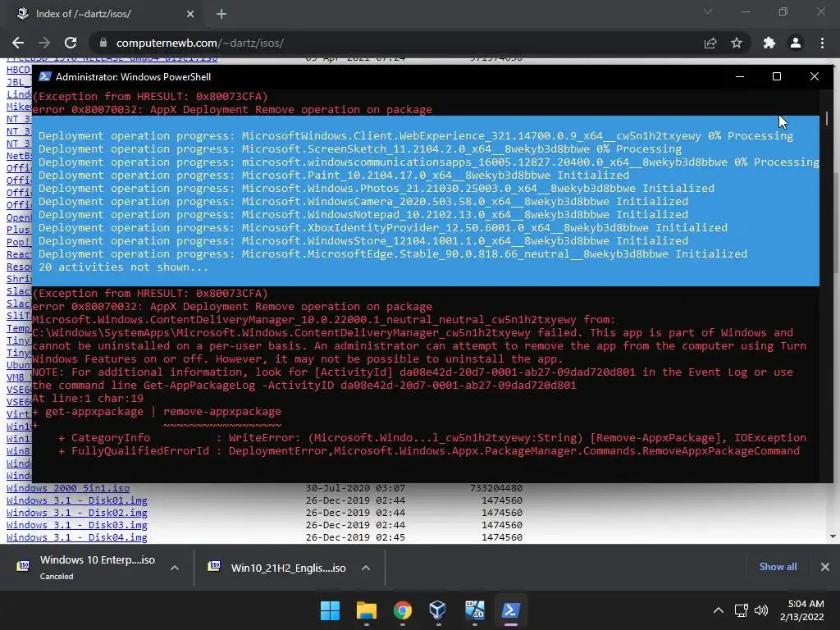Click the PowerShell window title icon
This screenshot has width=840, height=630.
point(45,76)
